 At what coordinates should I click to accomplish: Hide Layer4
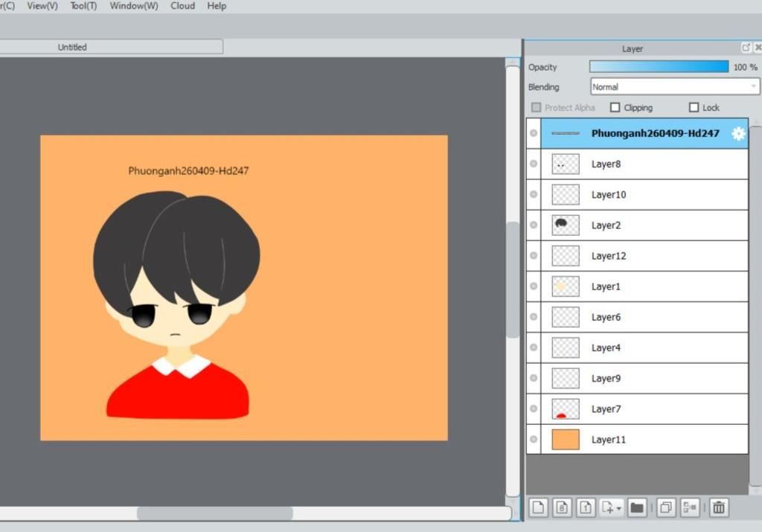tap(534, 347)
